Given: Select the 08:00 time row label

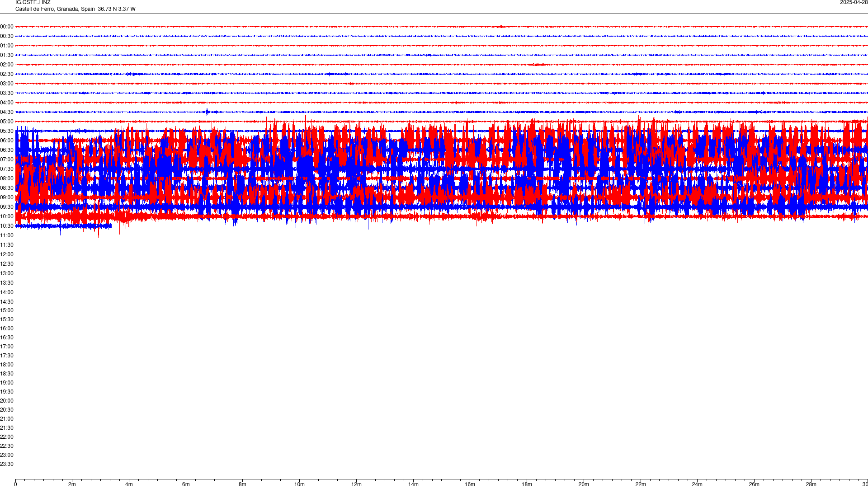Looking at the screenshot, I should 7,178.
